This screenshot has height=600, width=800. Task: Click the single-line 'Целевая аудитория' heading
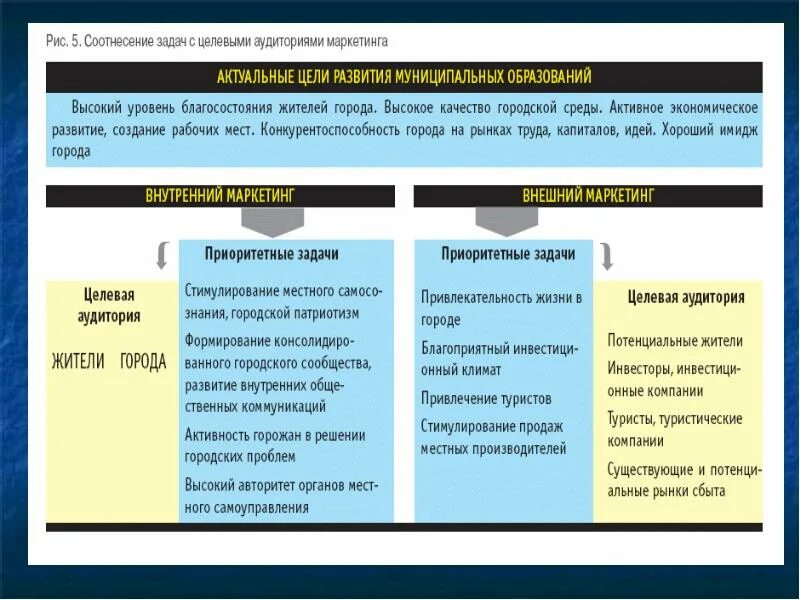[686, 297]
